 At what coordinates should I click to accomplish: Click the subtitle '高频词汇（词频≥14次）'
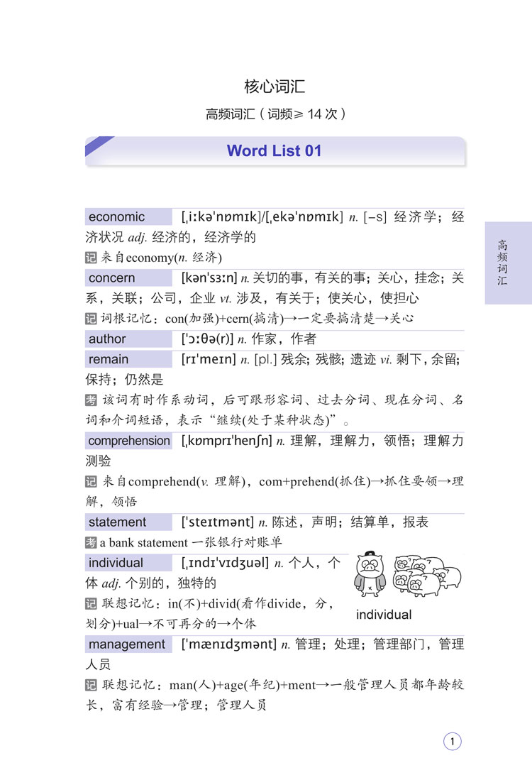[x=275, y=114]
